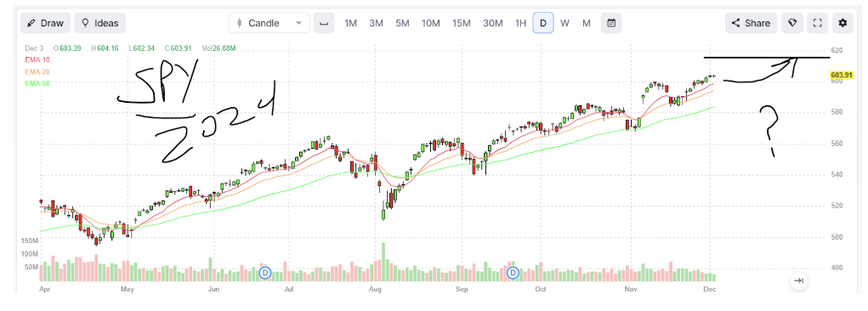Click the dividend D marker near July
The width and height of the screenshot is (868, 311).
coord(265,273)
